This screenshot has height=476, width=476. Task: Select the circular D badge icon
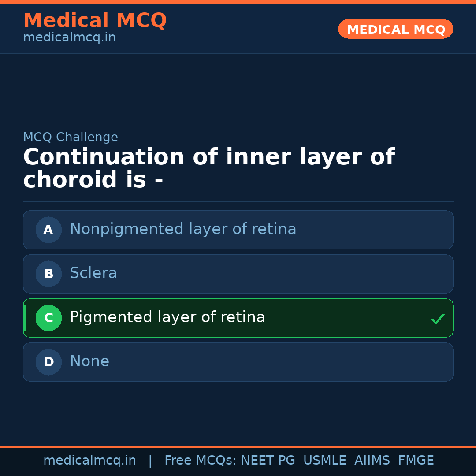[48, 362]
